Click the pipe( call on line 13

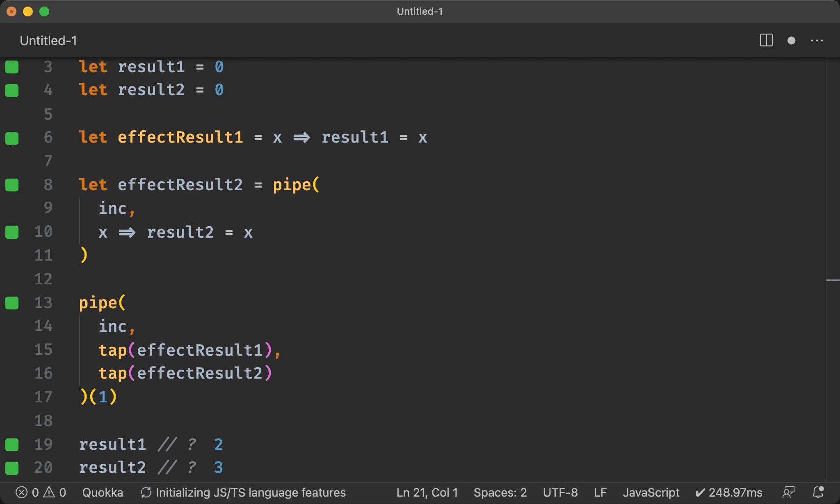pyautogui.click(x=103, y=303)
